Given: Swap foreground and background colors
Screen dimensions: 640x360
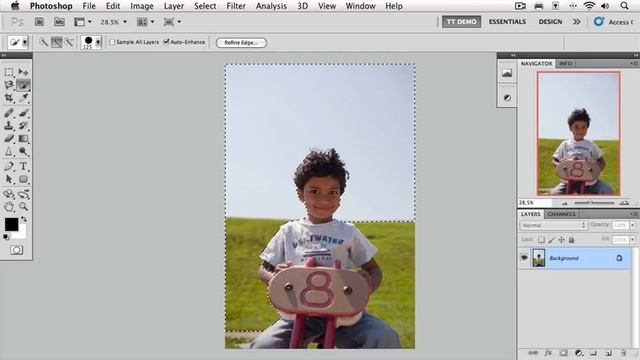Looking at the screenshot, I should coord(24,220).
